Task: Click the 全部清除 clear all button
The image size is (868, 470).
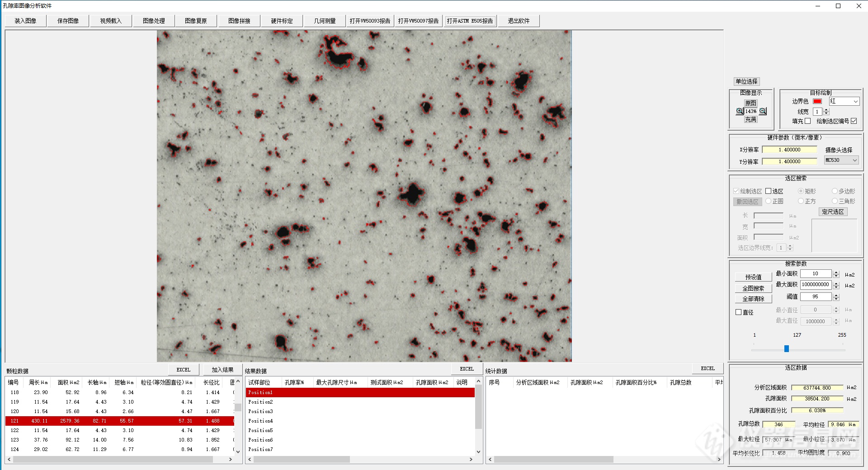Action: 753,299
